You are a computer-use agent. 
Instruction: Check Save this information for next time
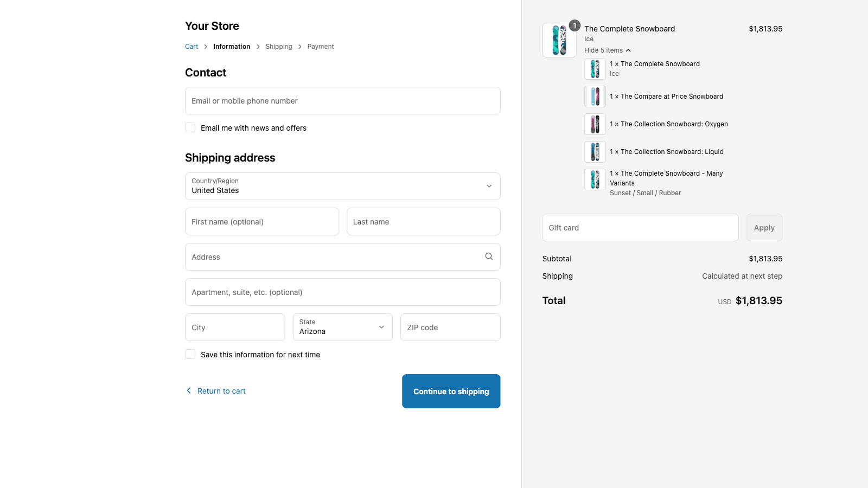tap(190, 354)
